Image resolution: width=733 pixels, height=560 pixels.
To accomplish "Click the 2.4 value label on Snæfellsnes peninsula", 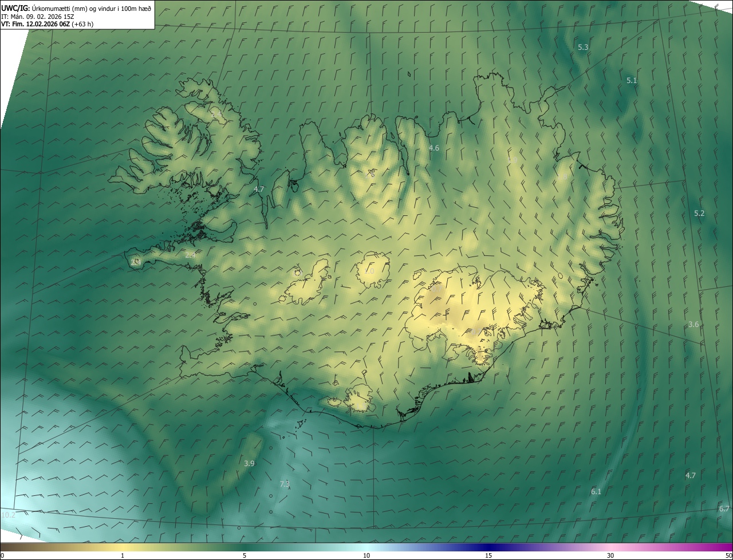I will pyautogui.click(x=190, y=255).
